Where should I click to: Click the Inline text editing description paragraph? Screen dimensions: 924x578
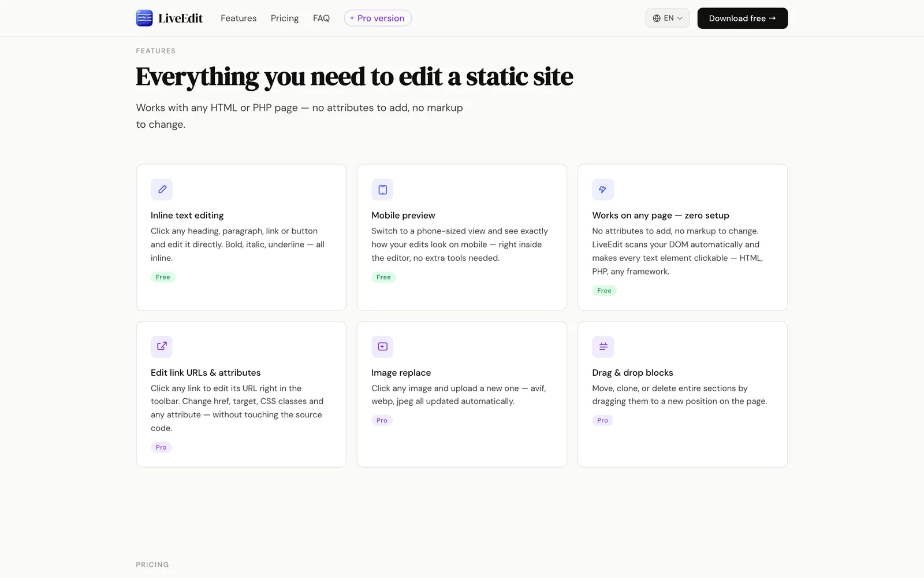237,244
